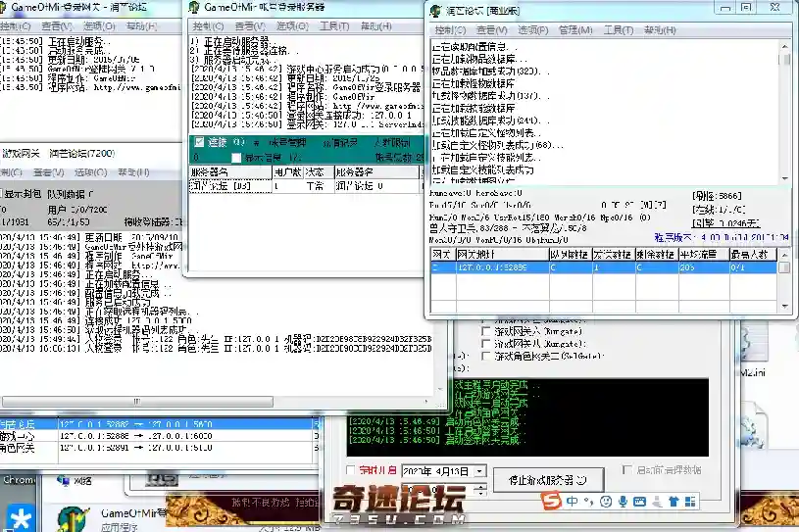Select the 润芒论坛 [03] server row
799x532 pixels.
[230, 186]
